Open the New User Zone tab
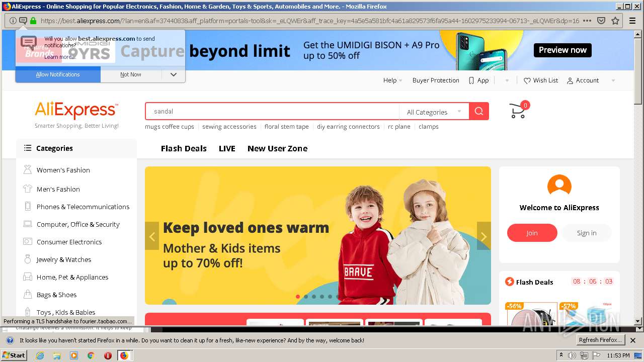This screenshot has height=362, width=644. 277,148
